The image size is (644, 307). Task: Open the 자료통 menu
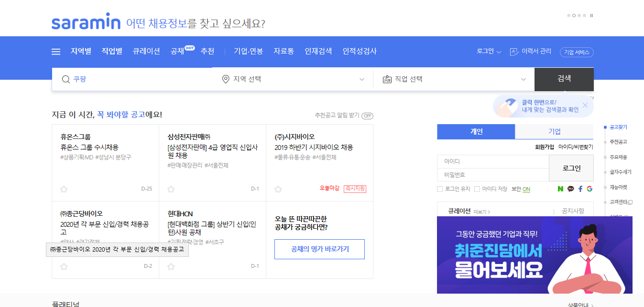[284, 51]
